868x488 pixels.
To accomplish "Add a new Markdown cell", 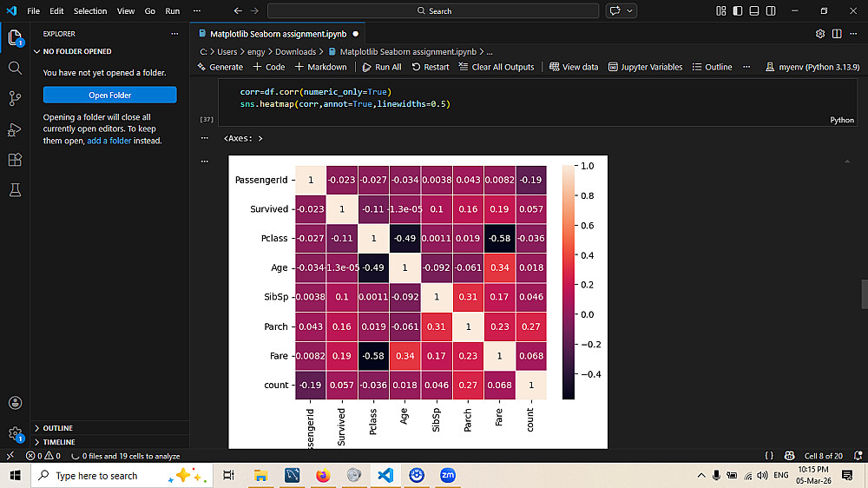I will 320,67.
